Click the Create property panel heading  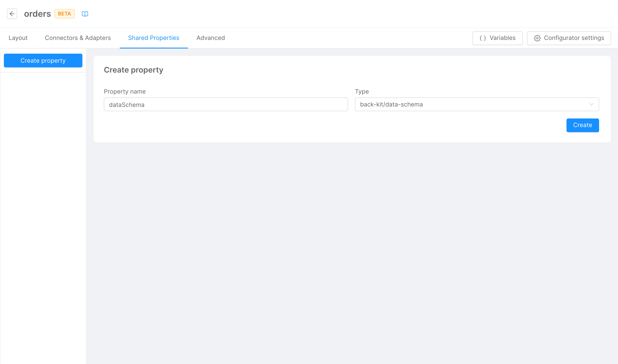134,70
